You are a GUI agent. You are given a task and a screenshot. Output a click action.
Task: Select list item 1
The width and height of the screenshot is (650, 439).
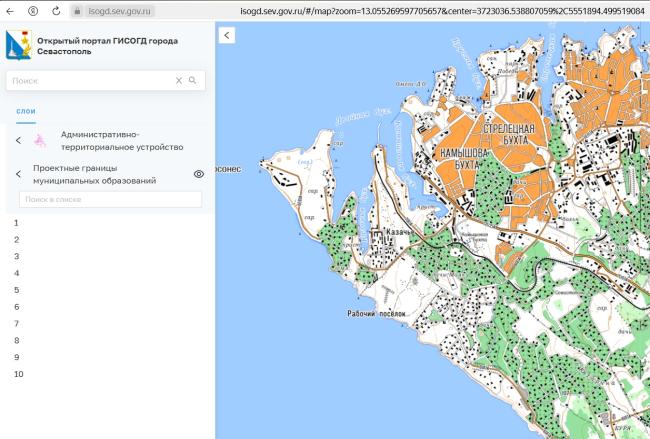coord(17,222)
